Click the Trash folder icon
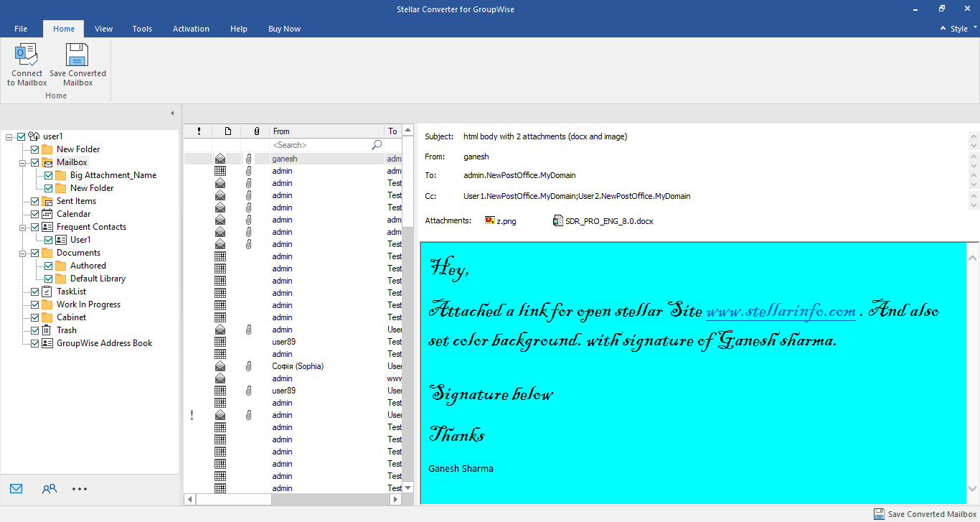The image size is (980, 522). pyautogui.click(x=47, y=330)
